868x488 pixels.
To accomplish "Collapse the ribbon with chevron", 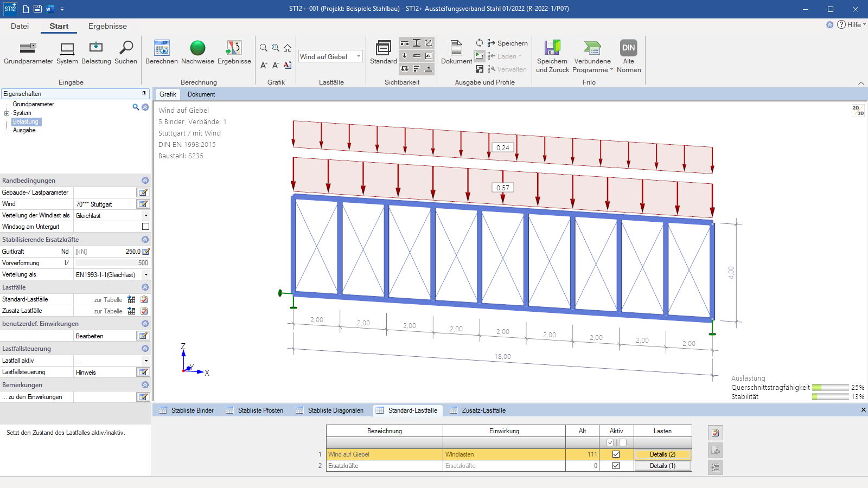I will click(861, 83).
